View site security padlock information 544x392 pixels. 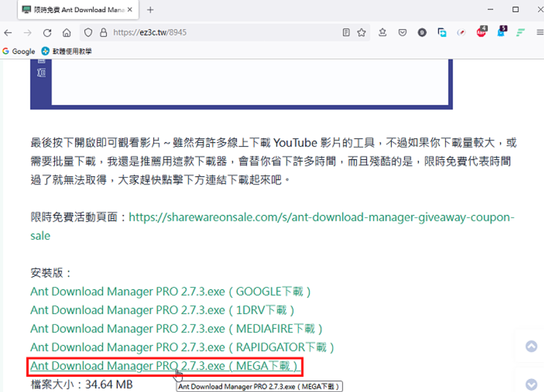coord(103,32)
